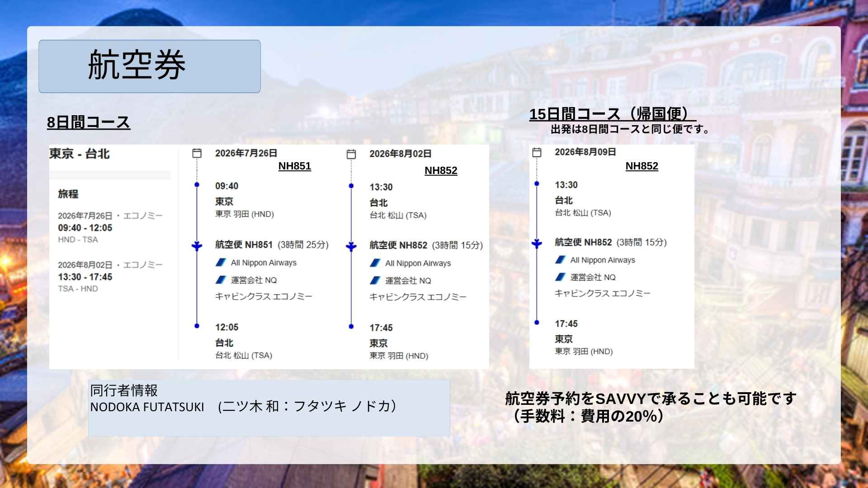Click the 同行者情報 companion info text box
This screenshot has width=868, height=488.
[x=269, y=408]
